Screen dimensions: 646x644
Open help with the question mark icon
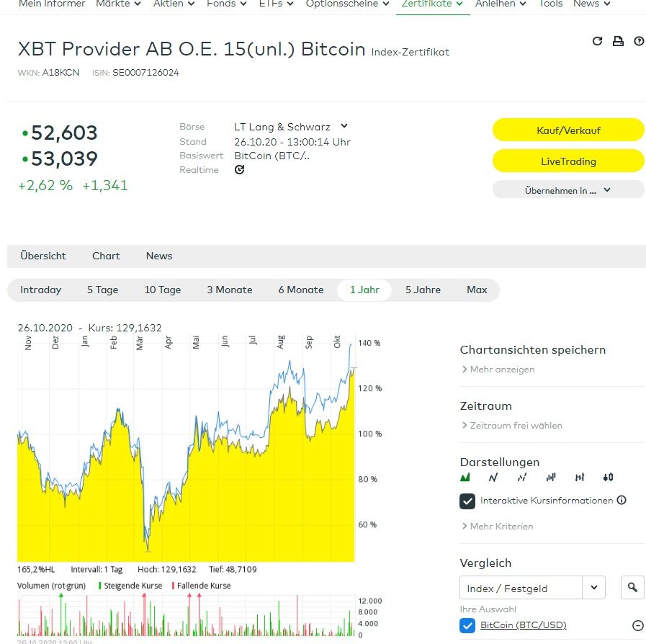[x=639, y=41]
